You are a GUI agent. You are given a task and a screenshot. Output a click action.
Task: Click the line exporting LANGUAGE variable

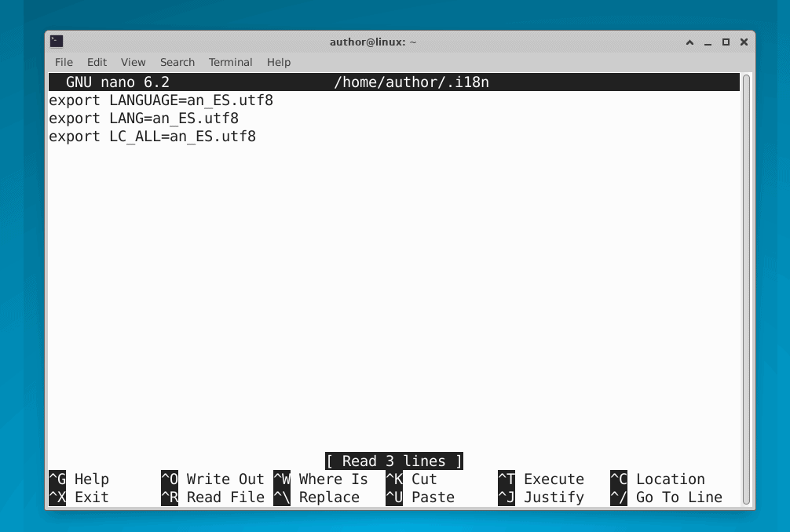point(161,100)
